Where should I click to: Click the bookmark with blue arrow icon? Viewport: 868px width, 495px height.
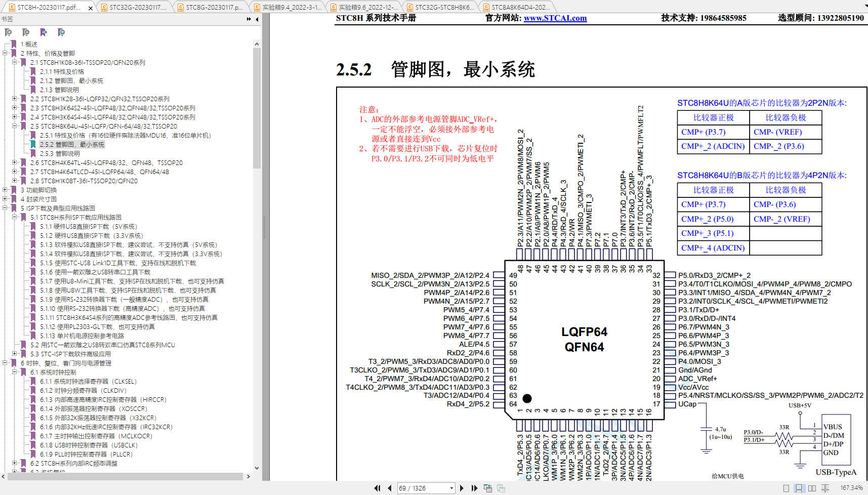click(44, 32)
